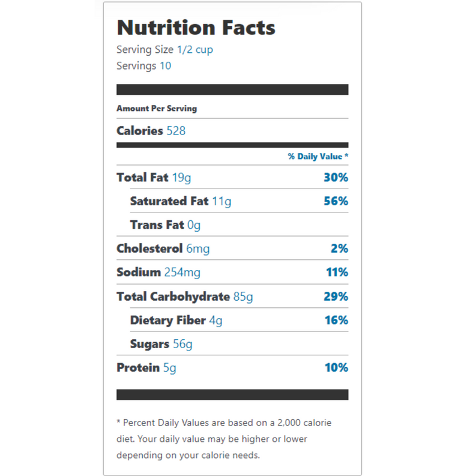Screen dimensions: 476x476
Task: Click the 11% sodium daily value
Action: coord(337,272)
